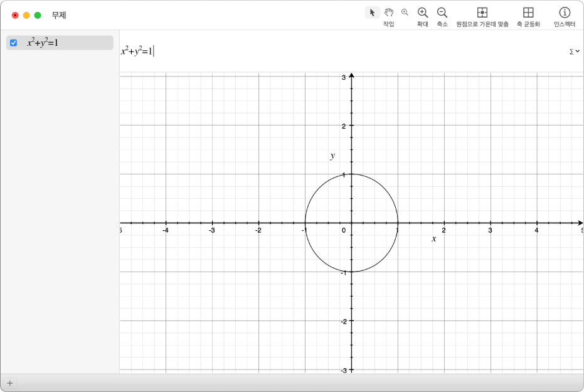This screenshot has width=584, height=392.
Task: Uncheck the x²+y²=1 equation checkbox
Action: point(13,43)
